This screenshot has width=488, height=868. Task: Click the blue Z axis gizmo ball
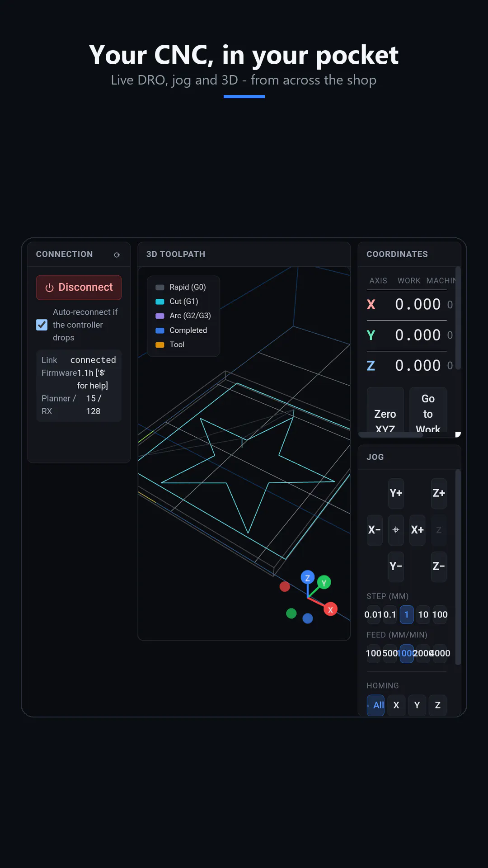point(308,578)
